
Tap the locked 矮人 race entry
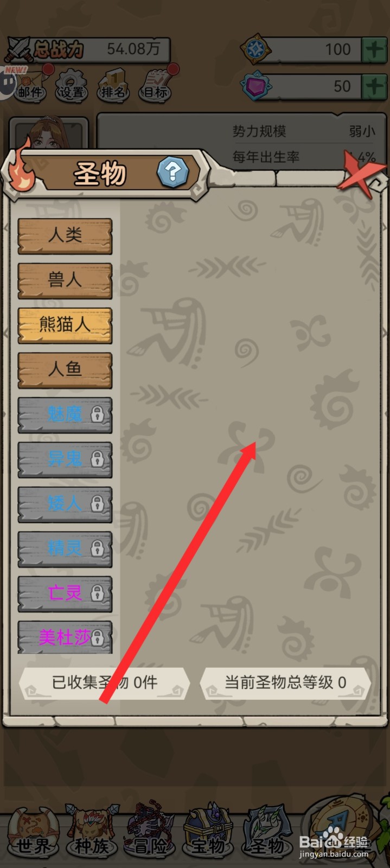point(65,505)
